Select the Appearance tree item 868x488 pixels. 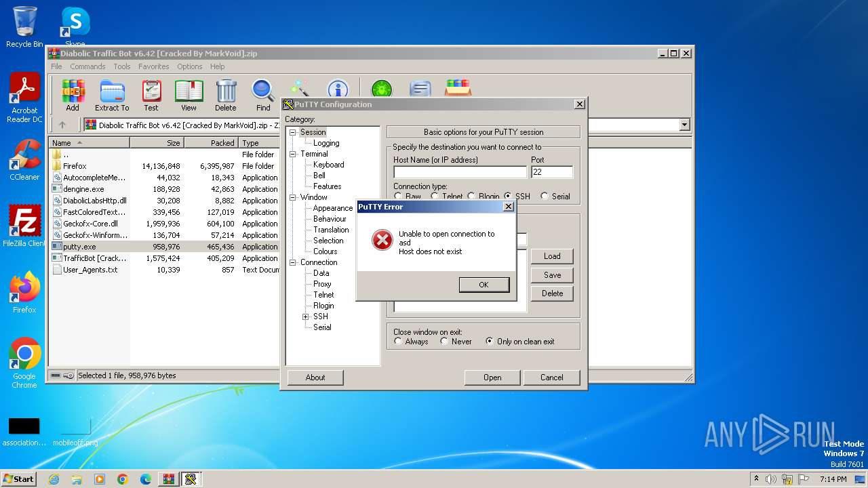(333, 208)
